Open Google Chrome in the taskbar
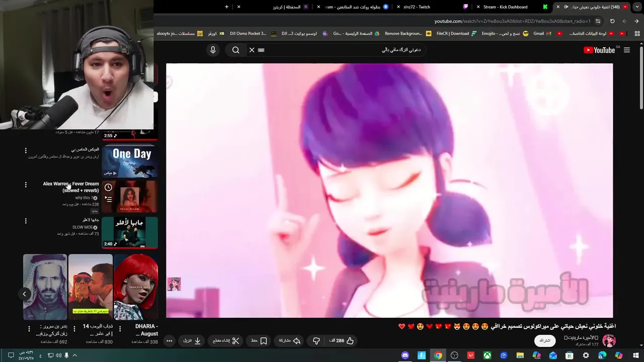The height and width of the screenshot is (362, 644). [x=438, y=355]
